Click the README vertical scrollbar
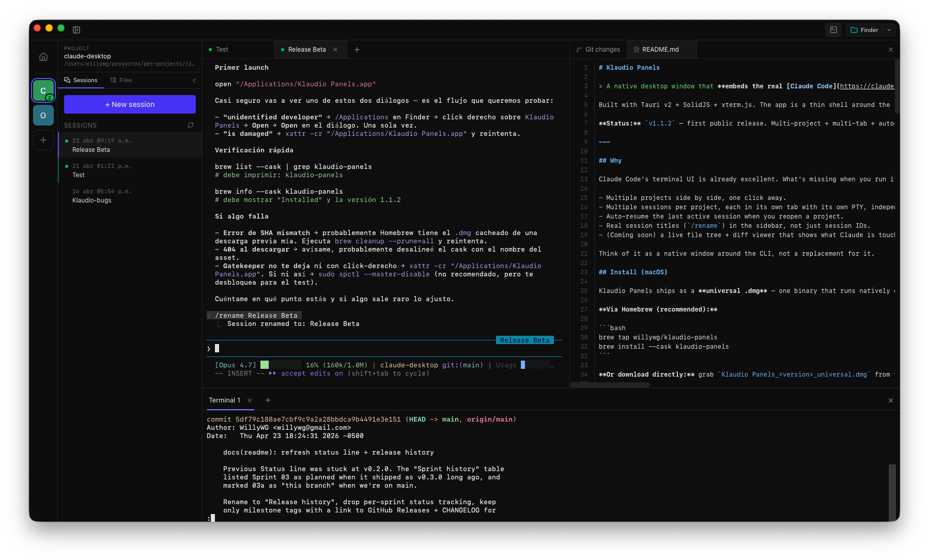 (897, 86)
